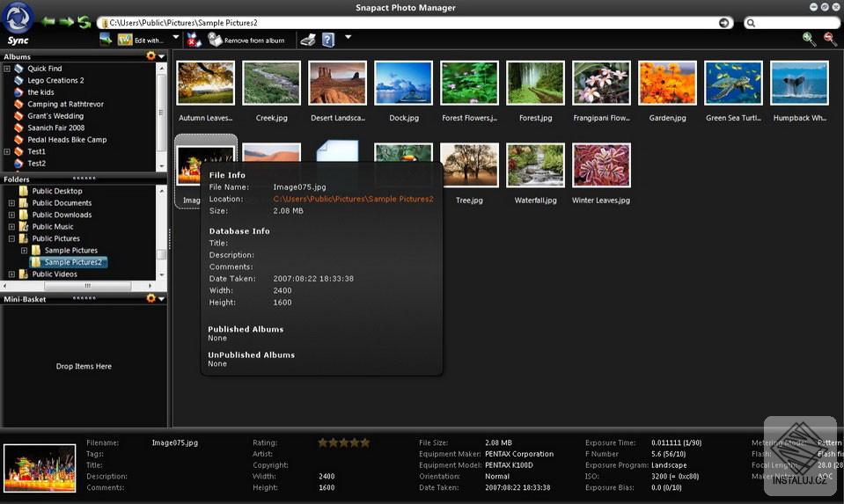Image resolution: width=844 pixels, height=504 pixels.
Task: Expand the Public Documents folder node
Action: [11, 203]
